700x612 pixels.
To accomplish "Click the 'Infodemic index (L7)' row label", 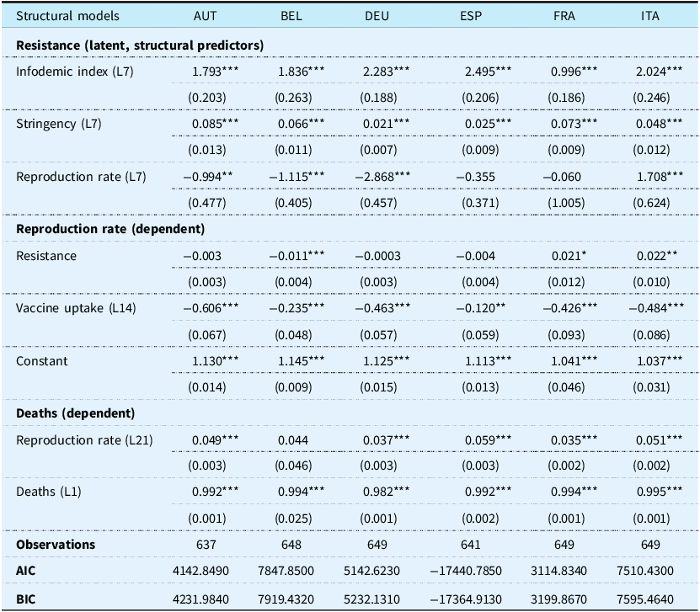I will tap(75, 72).
